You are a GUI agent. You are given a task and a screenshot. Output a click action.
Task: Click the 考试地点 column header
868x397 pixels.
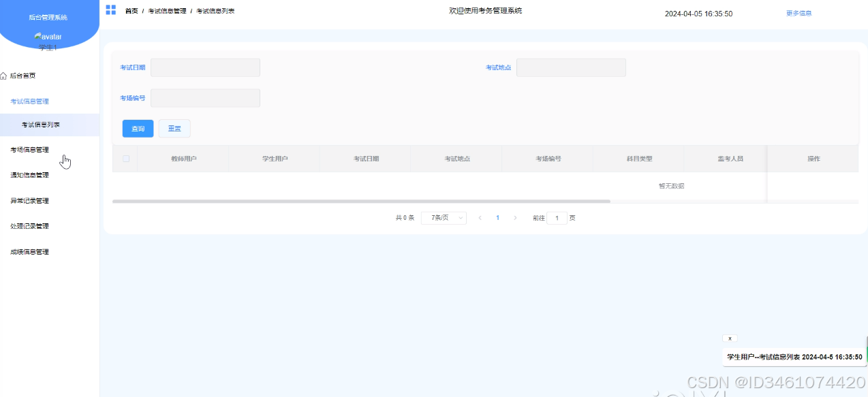coord(457,159)
